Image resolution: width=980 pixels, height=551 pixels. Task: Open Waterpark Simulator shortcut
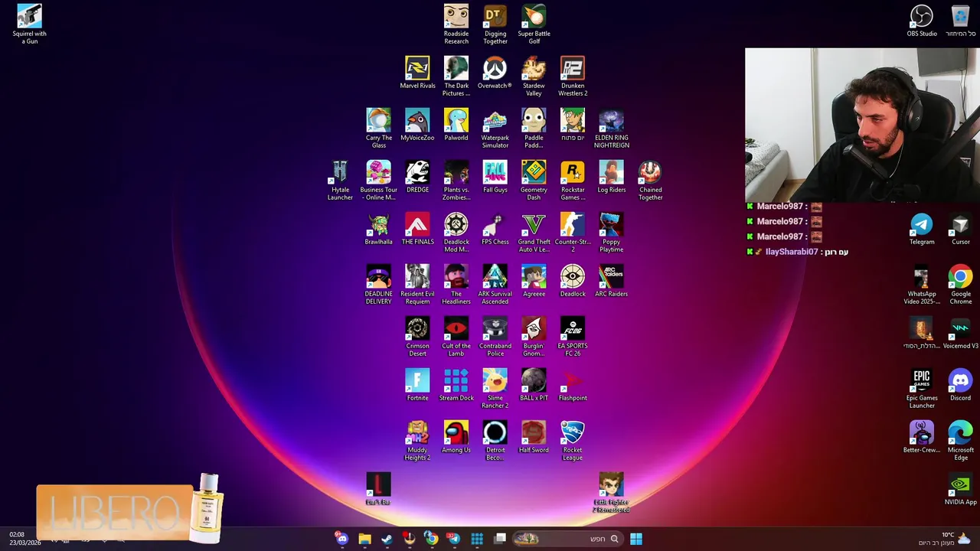(495, 128)
